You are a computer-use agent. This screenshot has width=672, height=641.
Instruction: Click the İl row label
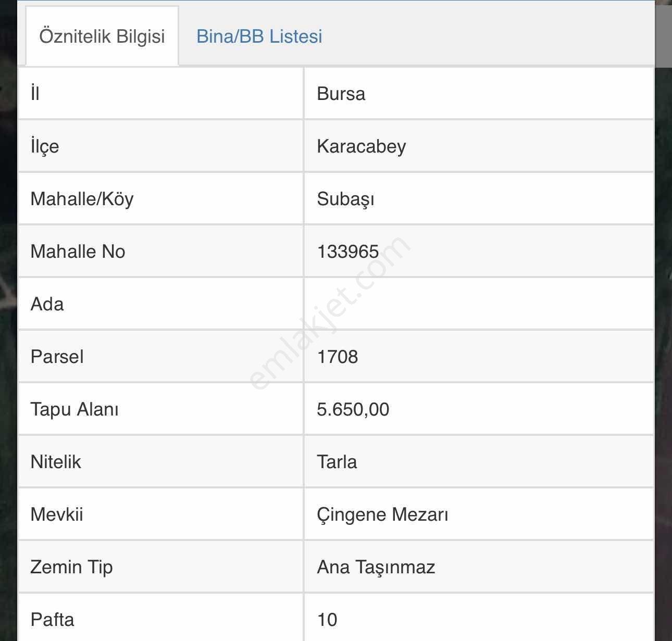35,94
